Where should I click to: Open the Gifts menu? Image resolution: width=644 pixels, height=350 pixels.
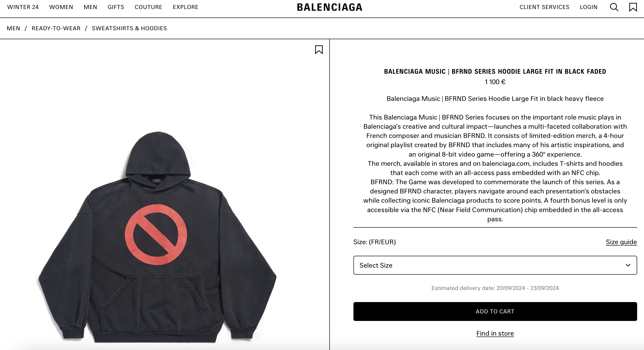[116, 7]
